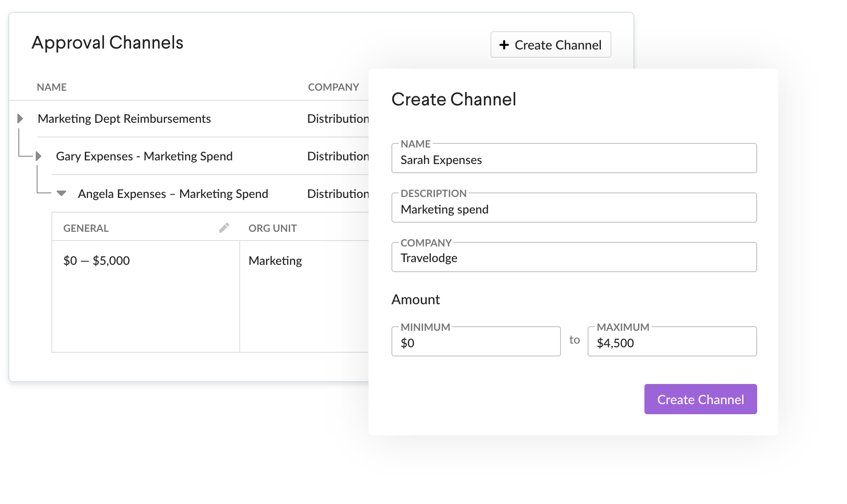Screen dimensions: 847x504
Task: Open the COMPANY field showing Travelodge
Action: (x=574, y=257)
